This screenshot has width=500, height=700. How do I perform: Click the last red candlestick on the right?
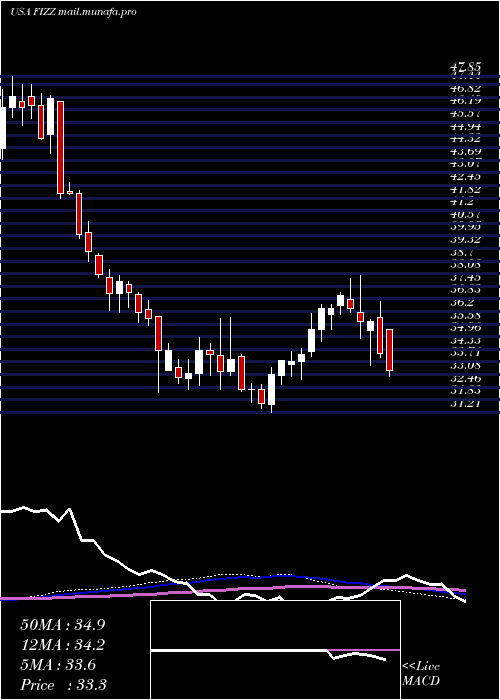coord(389,350)
